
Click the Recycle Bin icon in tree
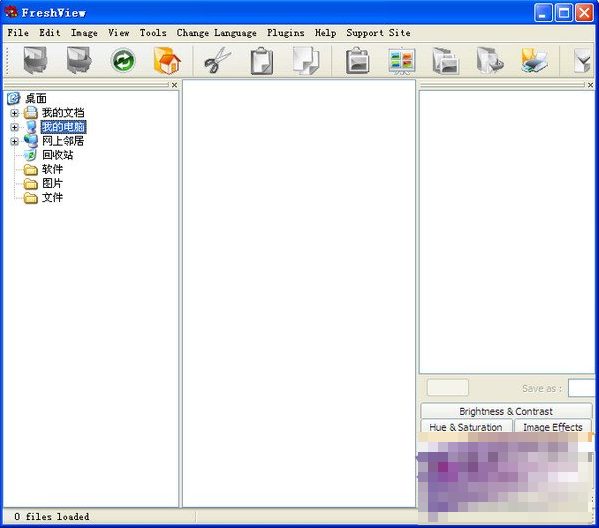coord(30,155)
